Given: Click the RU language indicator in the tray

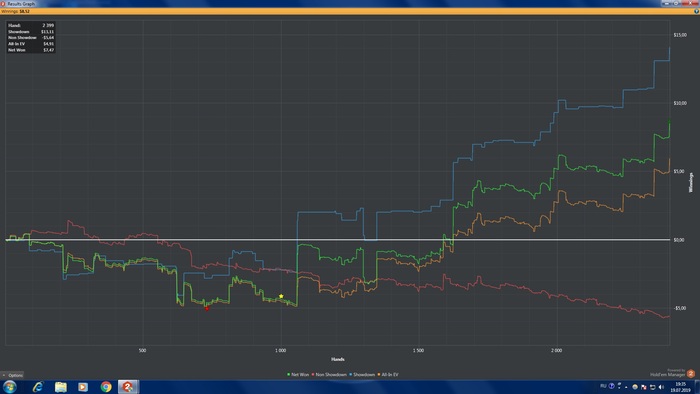Looking at the screenshot, I should pyautogui.click(x=603, y=386).
